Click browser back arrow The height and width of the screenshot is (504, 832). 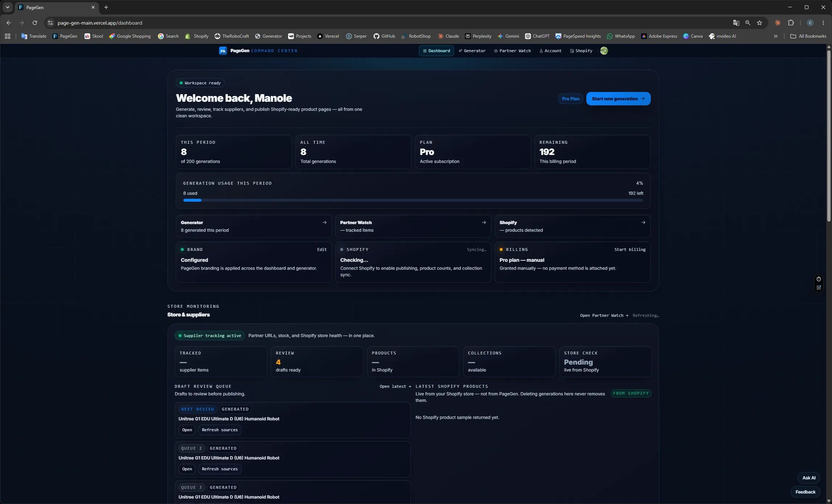pyautogui.click(x=9, y=23)
